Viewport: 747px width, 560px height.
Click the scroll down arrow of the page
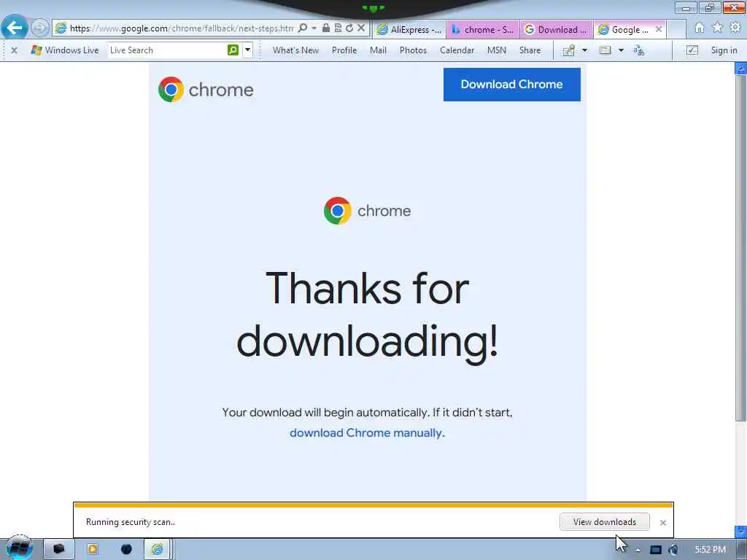(x=740, y=531)
